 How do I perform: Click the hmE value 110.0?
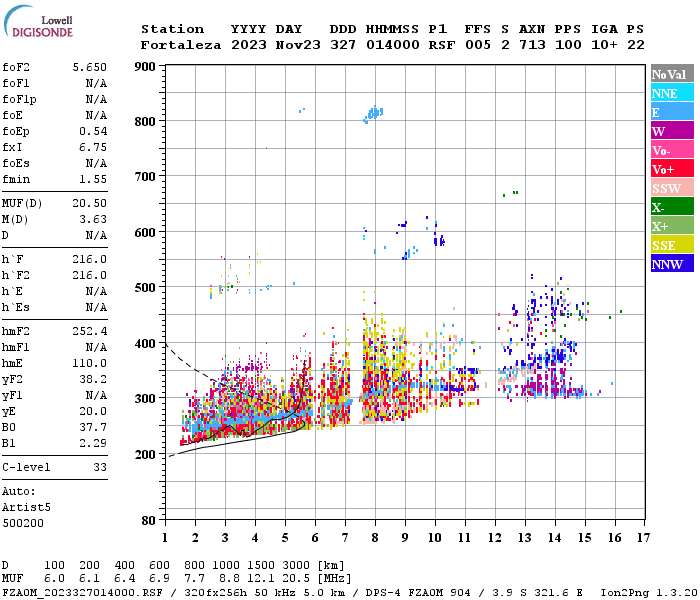90,363
